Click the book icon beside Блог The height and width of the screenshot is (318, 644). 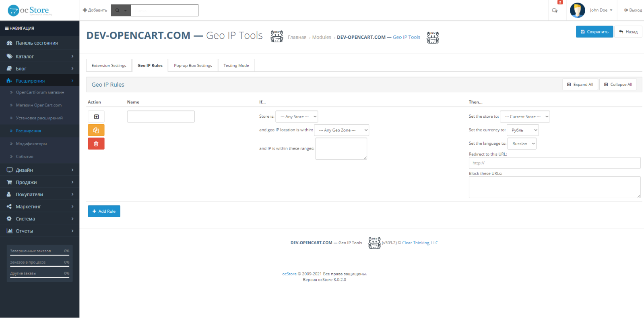(x=9, y=69)
